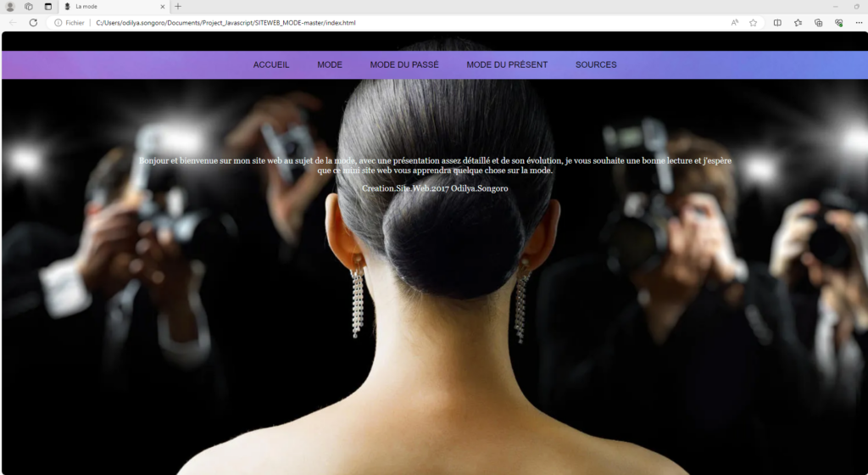The width and height of the screenshot is (868, 475).
Task: Open the browser profile avatar
Action: (x=10, y=7)
